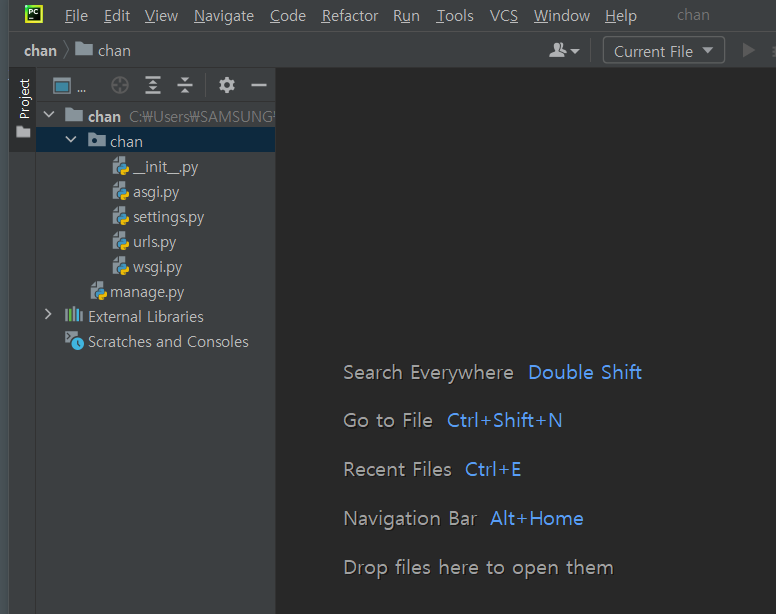Collapse the inner chan package folder
The width and height of the screenshot is (776, 614).
pyautogui.click(x=71, y=140)
